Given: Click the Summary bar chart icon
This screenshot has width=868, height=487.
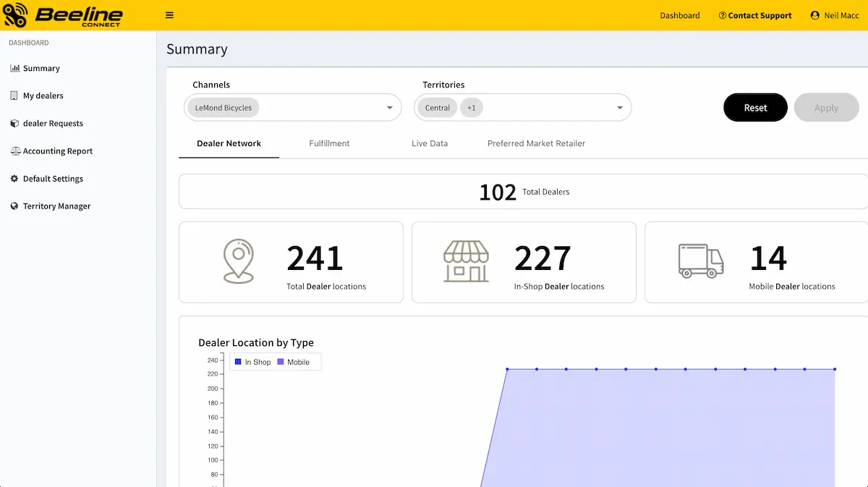Looking at the screenshot, I should (x=14, y=68).
